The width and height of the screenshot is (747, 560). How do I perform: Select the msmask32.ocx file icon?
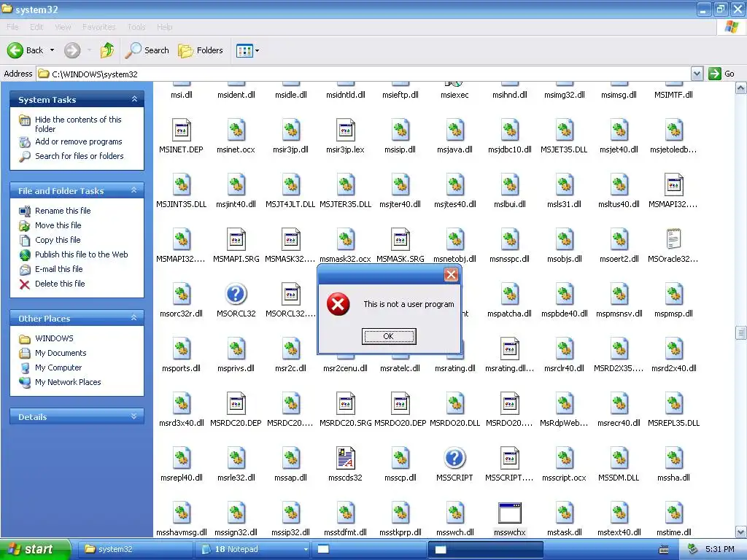click(x=345, y=239)
